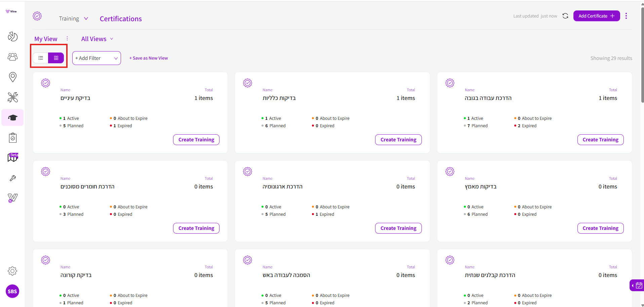
Task: Click the badge icon on בדיקת מאמץ card
Action: 450,171
